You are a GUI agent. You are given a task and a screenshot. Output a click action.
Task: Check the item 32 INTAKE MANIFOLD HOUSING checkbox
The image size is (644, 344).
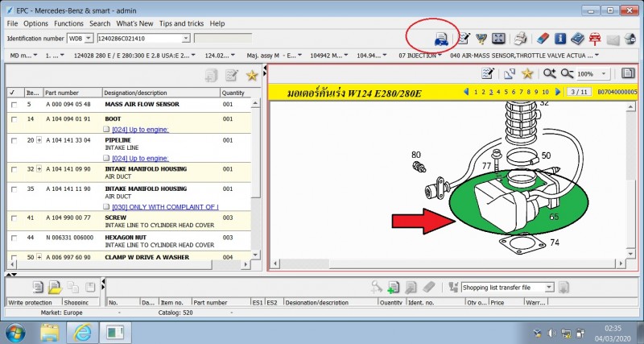point(14,169)
